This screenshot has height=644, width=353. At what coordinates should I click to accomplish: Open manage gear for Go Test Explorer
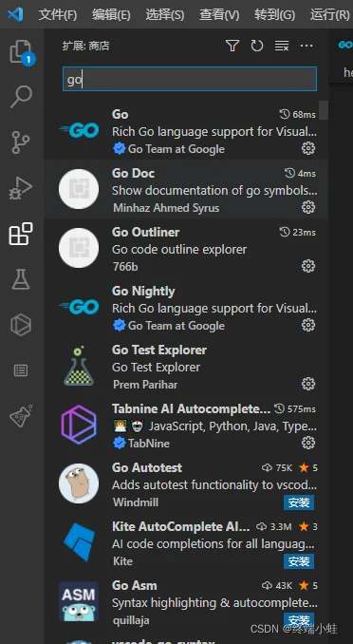coord(308,384)
